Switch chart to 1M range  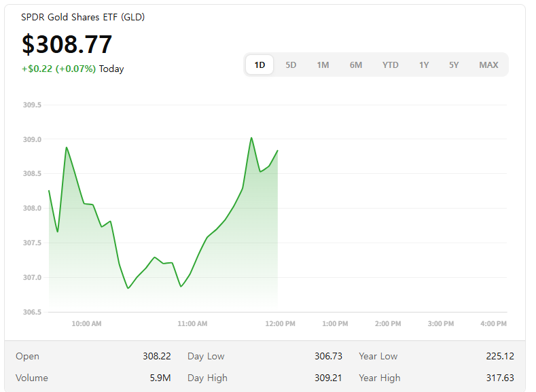323,65
